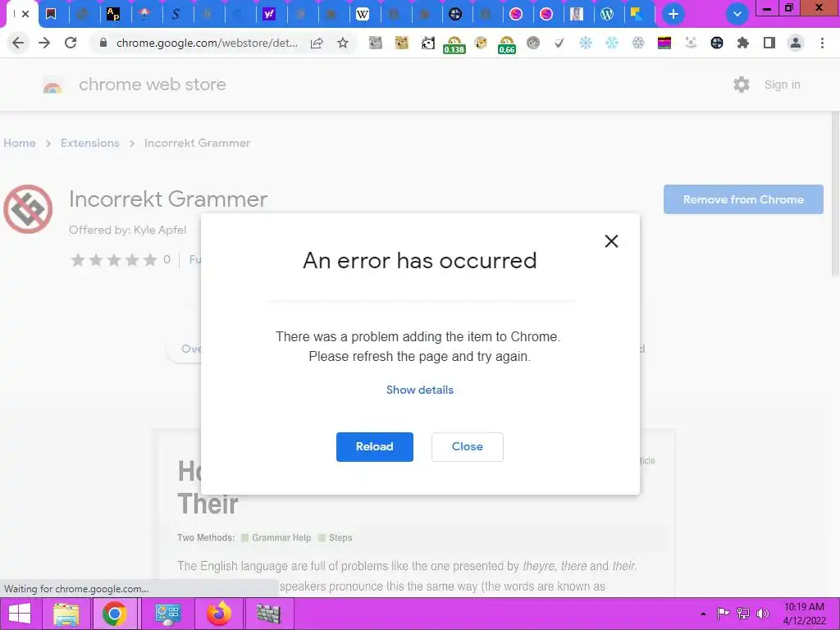Reload the page with the toolbar refresh icon
This screenshot has height=630, width=840.
71,43
